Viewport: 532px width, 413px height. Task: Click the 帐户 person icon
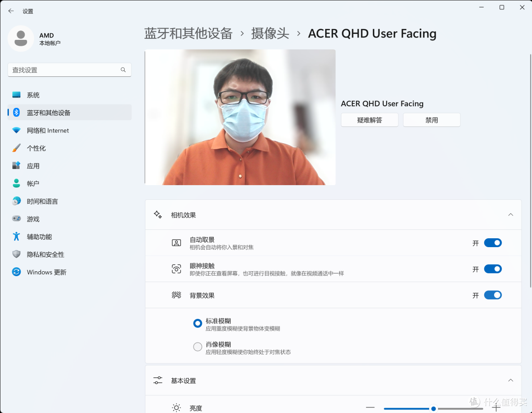(16, 183)
